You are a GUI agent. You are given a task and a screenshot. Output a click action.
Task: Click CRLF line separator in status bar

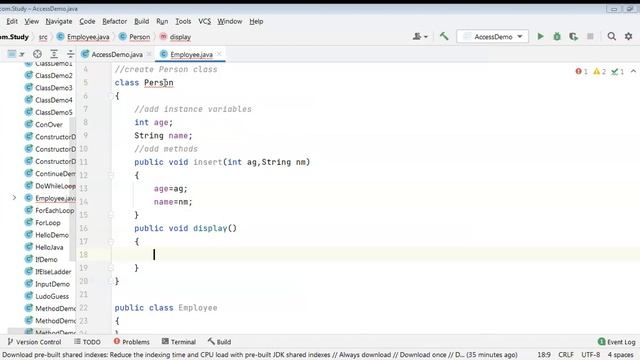(566, 355)
